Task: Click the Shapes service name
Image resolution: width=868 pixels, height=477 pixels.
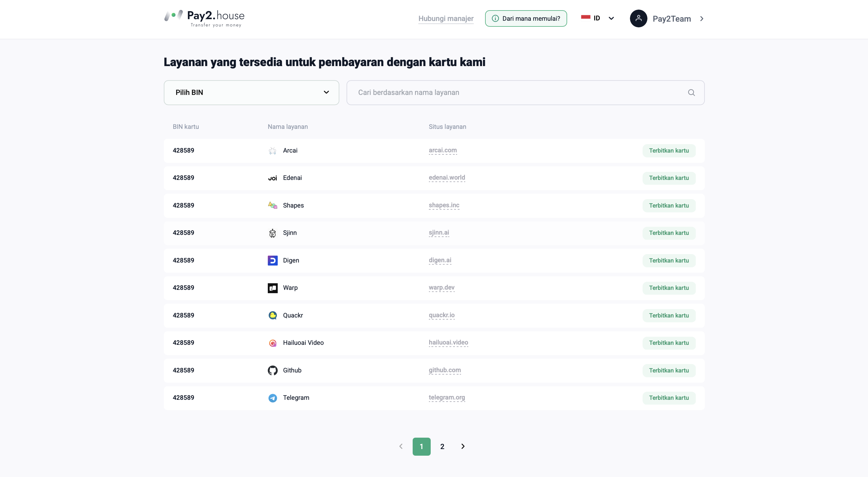Action: pos(293,205)
